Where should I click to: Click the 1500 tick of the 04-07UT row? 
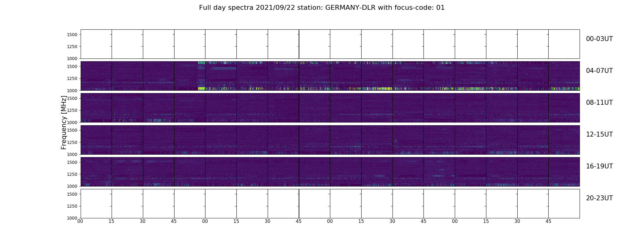tap(72, 66)
